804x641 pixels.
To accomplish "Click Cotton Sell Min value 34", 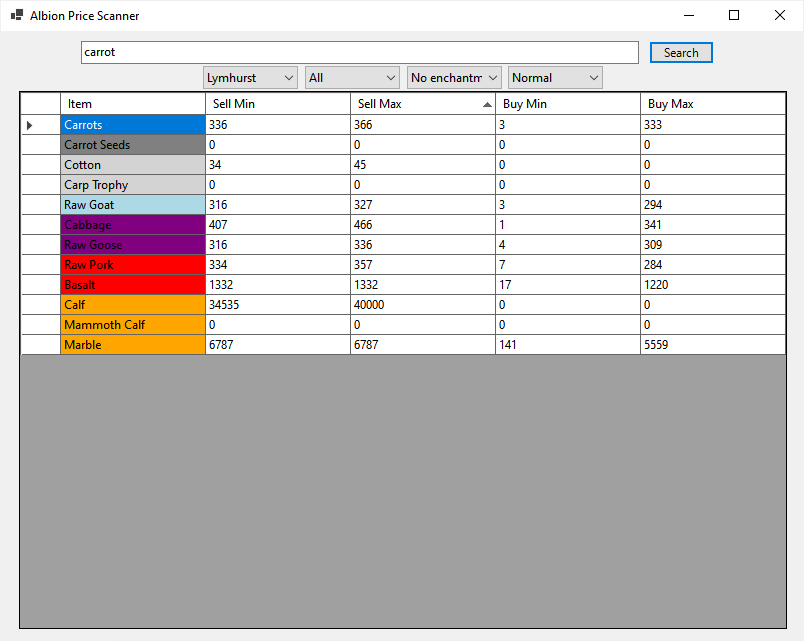I will [x=278, y=165].
